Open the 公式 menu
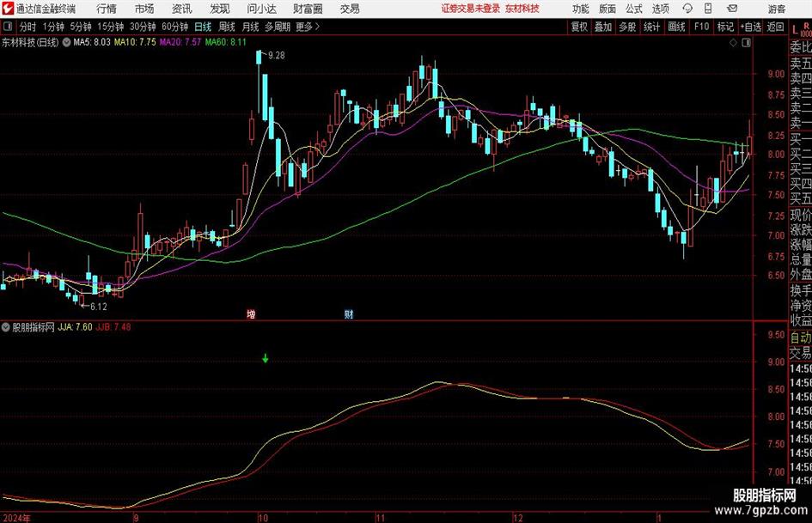Image resolution: width=812 pixels, height=523 pixels. pos(634,9)
